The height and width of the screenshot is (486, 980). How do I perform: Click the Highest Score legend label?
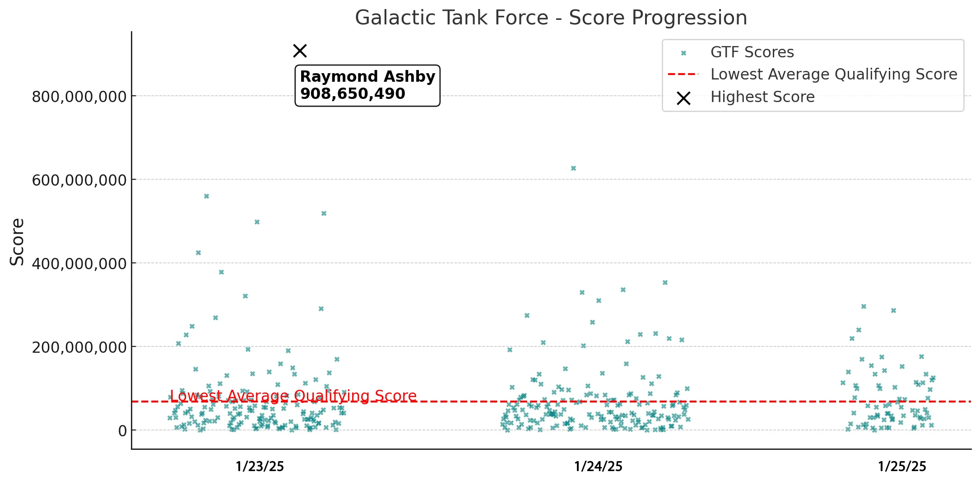pyautogui.click(x=762, y=97)
